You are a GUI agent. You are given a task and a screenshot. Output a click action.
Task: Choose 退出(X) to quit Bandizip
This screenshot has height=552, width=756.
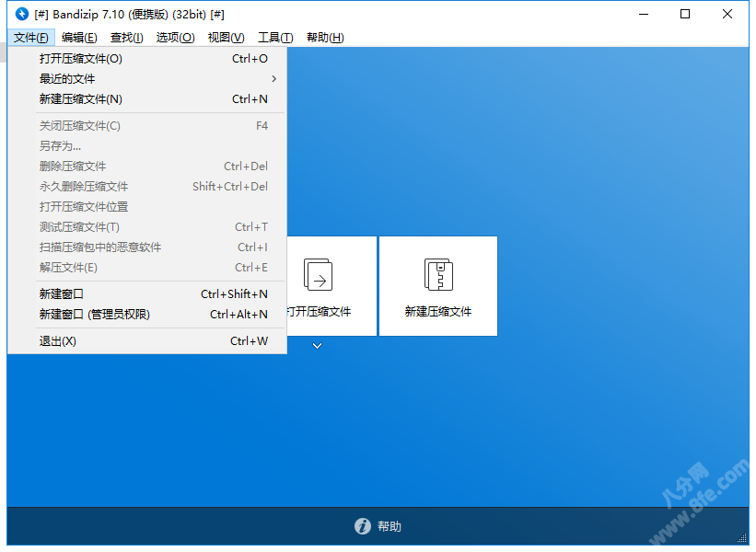(147, 341)
